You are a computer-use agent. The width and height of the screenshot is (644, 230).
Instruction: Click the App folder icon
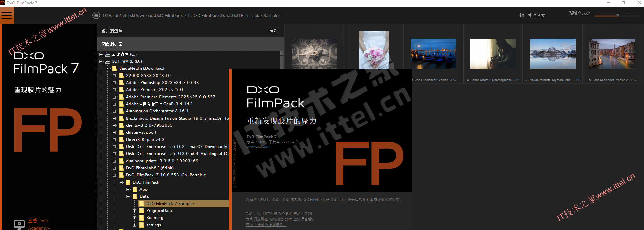click(x=135, y=189)
